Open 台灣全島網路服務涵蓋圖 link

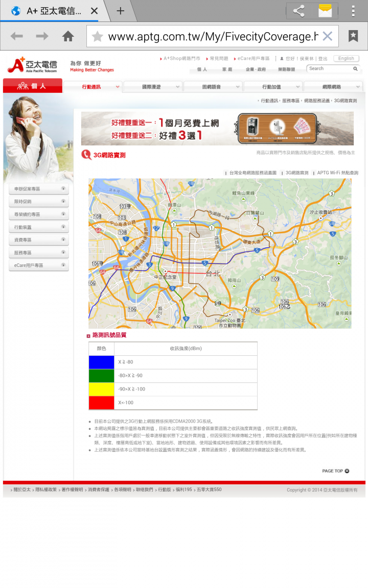point(252,173)
